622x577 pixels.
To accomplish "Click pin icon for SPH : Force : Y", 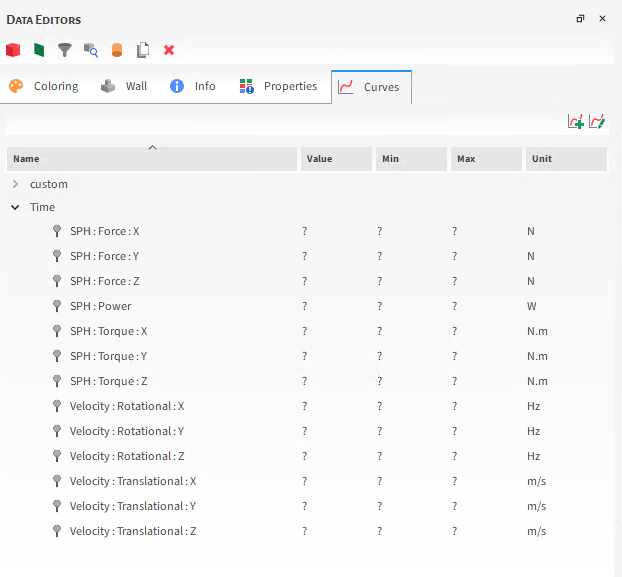I will pos(57,256).
